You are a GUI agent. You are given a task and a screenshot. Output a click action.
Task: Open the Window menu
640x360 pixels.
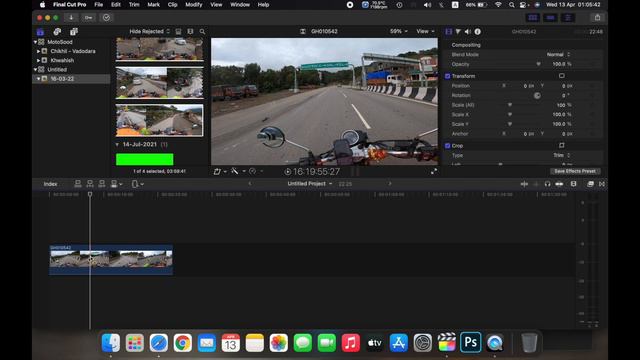[x=240, y=5]
